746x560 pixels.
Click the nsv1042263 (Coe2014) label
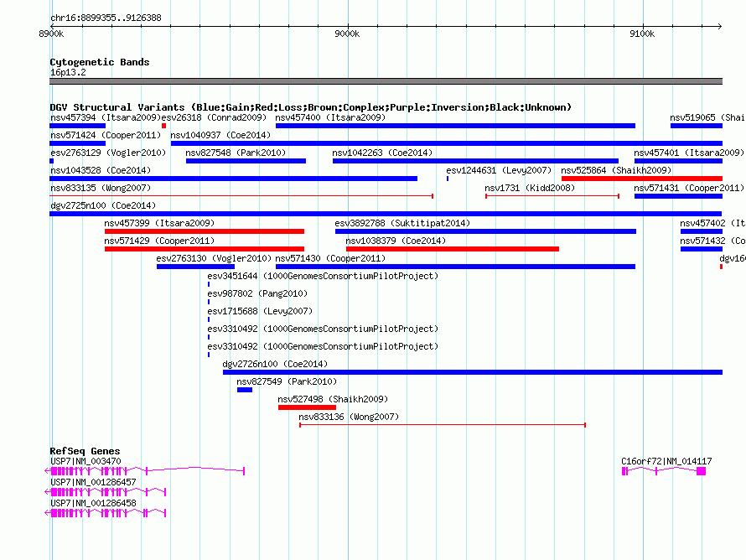click(382, 153)
